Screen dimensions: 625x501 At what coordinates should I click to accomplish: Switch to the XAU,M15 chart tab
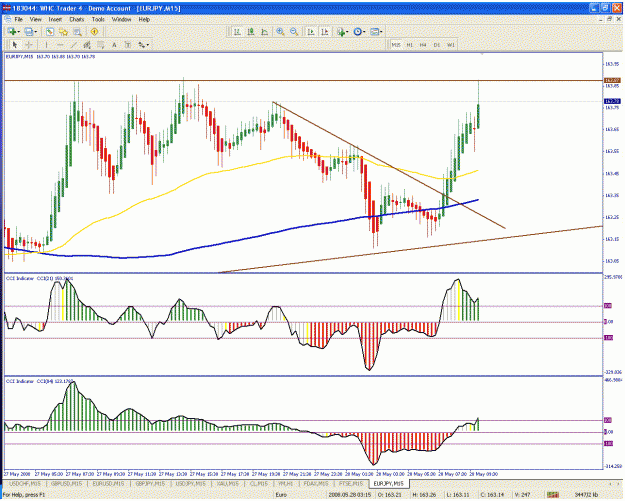click(x=228, y=484)
